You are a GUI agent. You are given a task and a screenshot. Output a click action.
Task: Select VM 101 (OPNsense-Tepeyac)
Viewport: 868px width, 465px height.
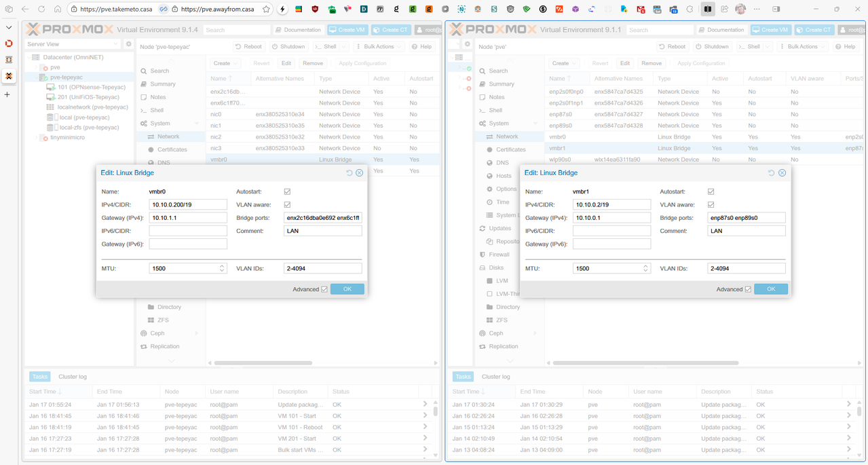pos(86,88)
